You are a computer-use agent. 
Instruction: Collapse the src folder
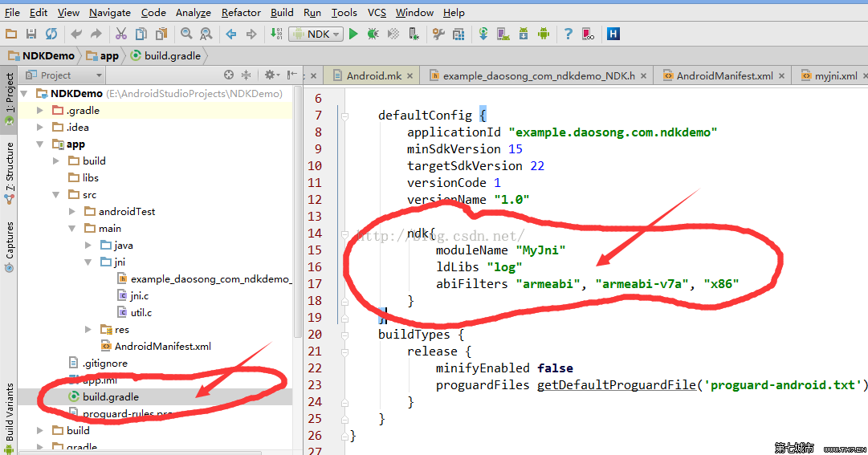tap(56, 195)
